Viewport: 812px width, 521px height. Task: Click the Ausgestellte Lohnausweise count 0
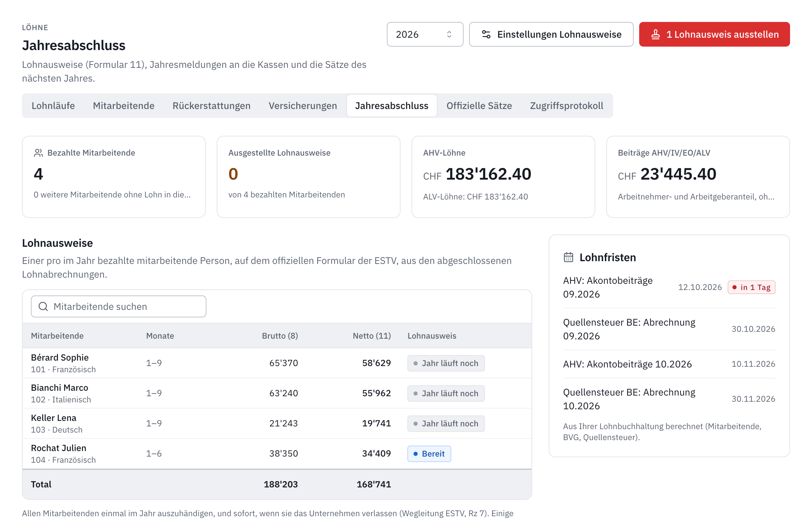pos(233,174)
